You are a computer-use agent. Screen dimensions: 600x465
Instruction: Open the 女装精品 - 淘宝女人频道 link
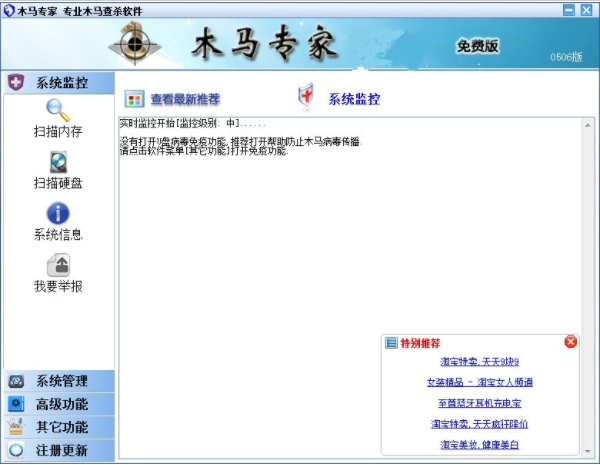click(479, 382)
